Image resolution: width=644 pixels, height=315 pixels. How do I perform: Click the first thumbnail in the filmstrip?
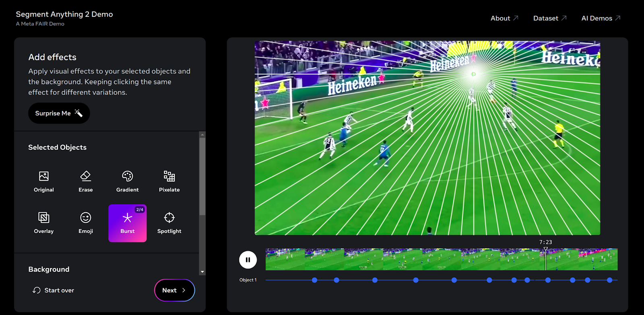pyautogui.click(x=285, y=259)
